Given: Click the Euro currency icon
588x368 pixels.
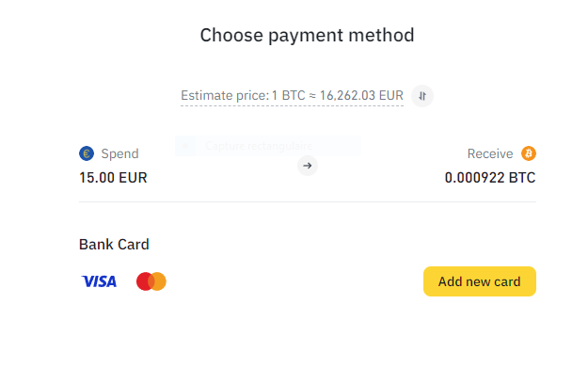Looking at the screenshot, I should [87, 153].
